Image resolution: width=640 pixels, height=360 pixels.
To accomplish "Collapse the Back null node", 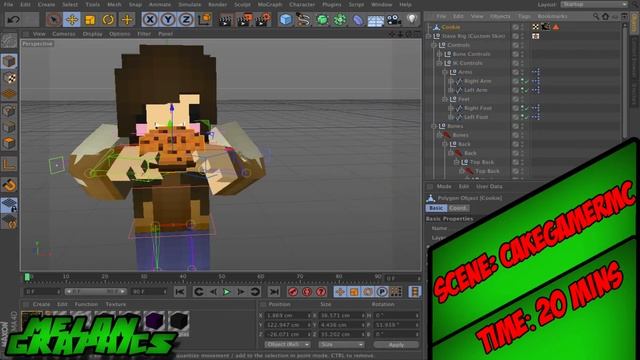I will pyautogui.click(x=444, y=144).
